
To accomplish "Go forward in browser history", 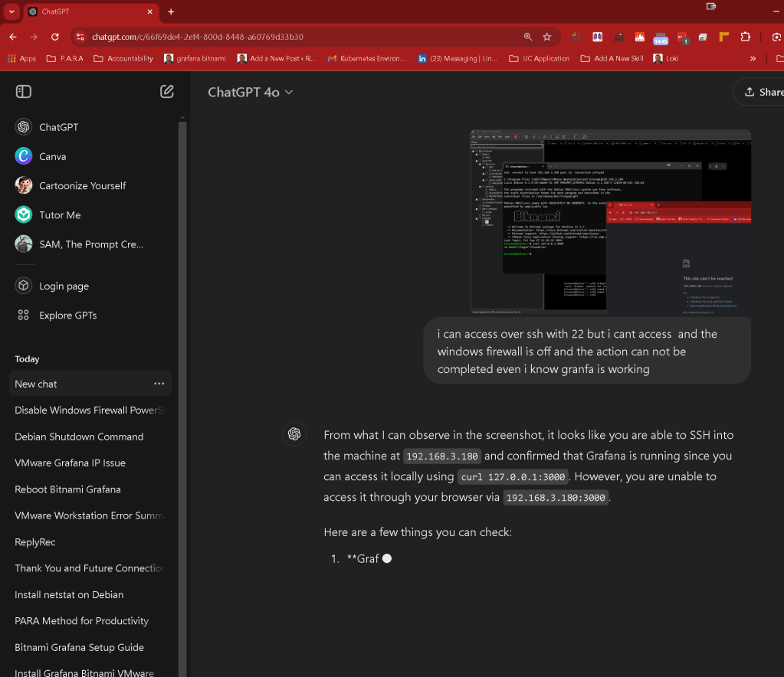I will pos(34,37).
